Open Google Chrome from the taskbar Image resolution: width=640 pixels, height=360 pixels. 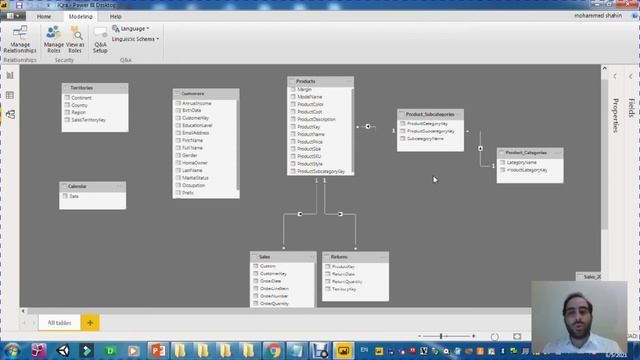(x=273, y=351)
